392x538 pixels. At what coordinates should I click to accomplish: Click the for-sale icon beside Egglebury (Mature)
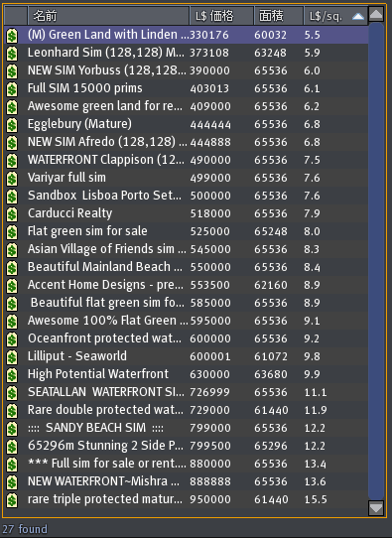tap(12, 125)
